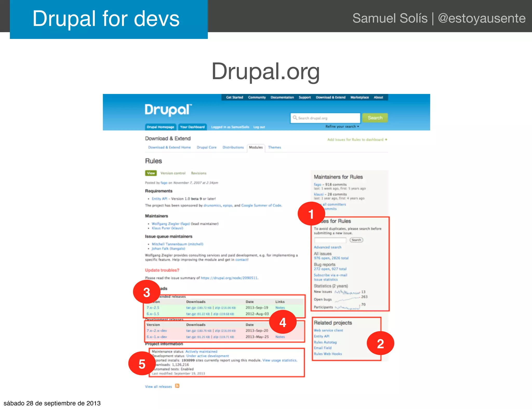
Task: Select Download & Extend in the top navigation
Action: 330,97
